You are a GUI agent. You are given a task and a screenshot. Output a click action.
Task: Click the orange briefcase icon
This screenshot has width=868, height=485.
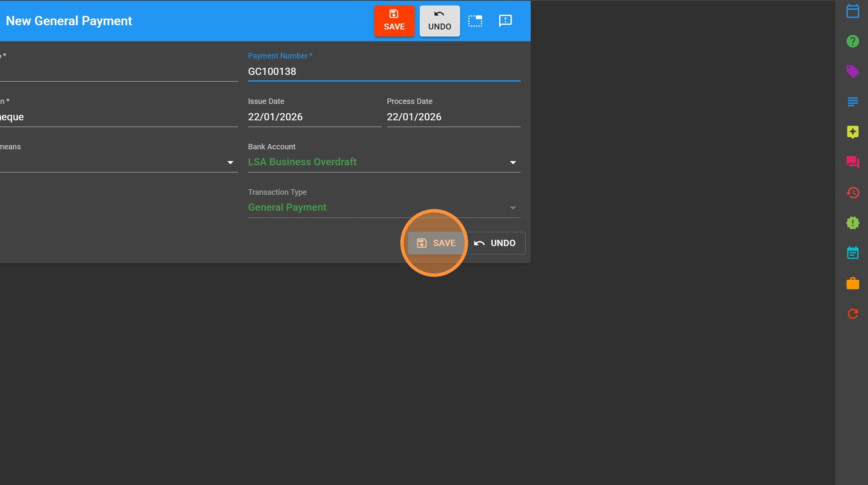(852, 284)
